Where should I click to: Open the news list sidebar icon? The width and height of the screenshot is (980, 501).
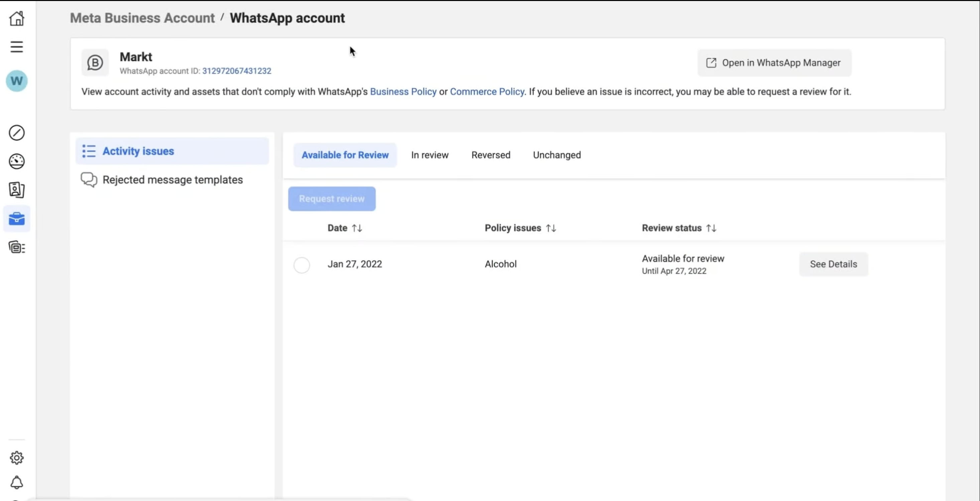click(17, 247)
